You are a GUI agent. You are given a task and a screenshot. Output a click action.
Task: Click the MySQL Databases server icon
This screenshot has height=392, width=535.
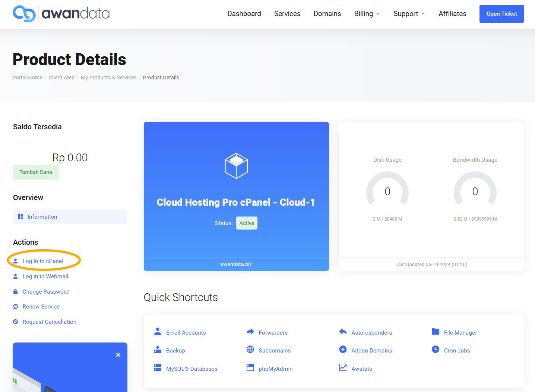tap(158, 368)
